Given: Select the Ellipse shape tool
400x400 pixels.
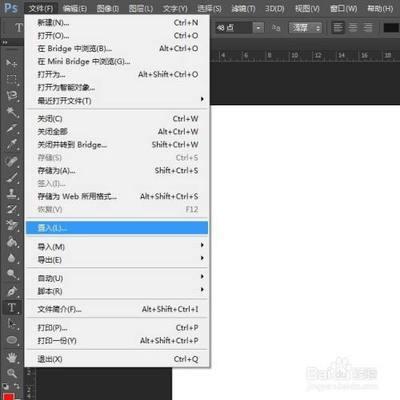Looking at the screenshot, I should click(12, 340).
